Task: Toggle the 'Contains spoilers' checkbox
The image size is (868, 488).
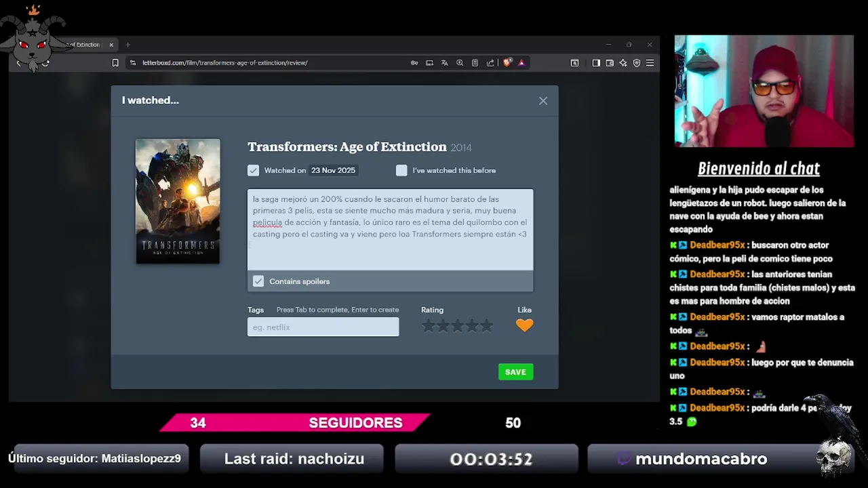Action: click(x=258, y=281)
